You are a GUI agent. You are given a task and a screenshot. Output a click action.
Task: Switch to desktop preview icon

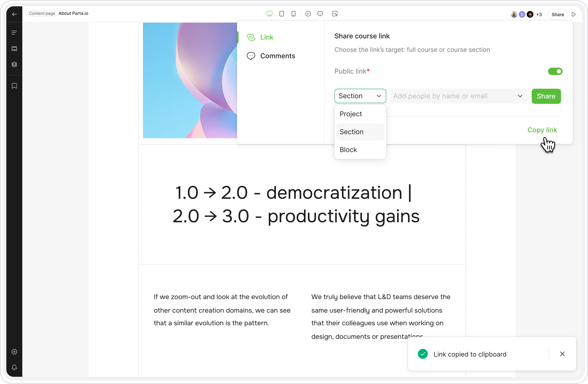tap(269, 14)
